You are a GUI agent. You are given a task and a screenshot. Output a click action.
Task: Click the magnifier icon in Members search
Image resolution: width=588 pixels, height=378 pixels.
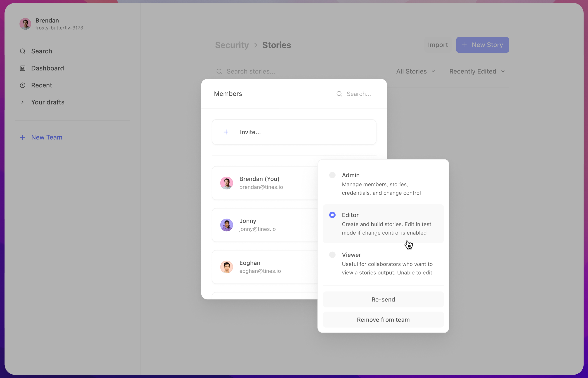tap(339, 94)
